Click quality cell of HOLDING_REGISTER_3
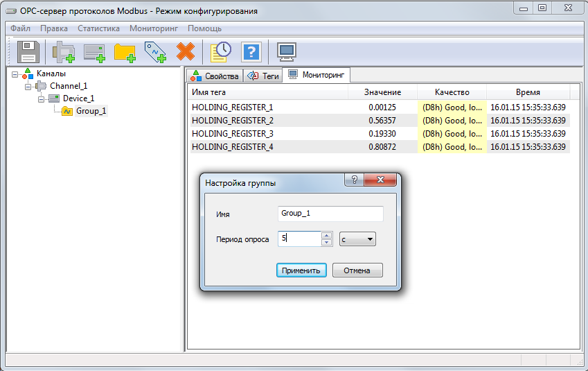 tap(452, 134)
